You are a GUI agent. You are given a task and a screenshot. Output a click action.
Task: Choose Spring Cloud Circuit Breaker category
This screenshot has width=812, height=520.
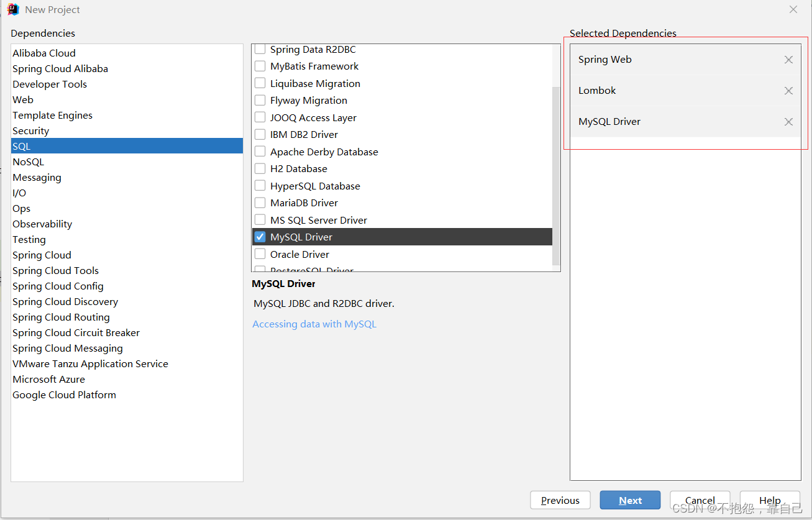[x=127, y=332]
